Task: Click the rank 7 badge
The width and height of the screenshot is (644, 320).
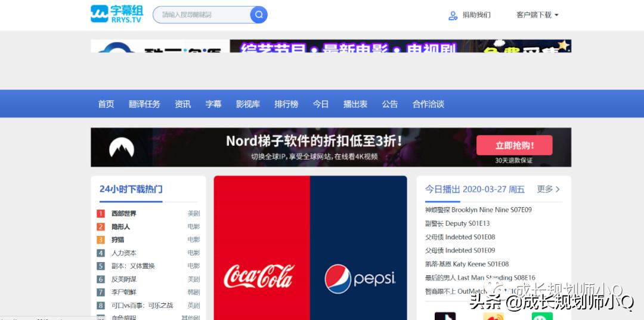Action: point(101,293)
